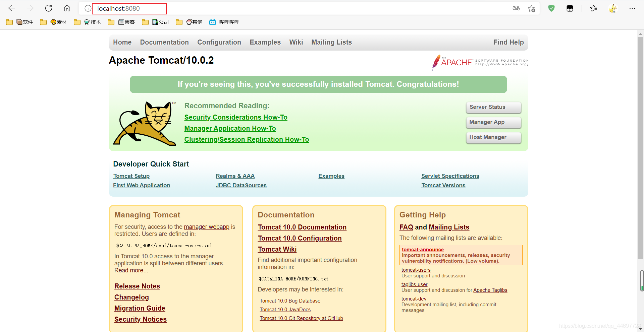Click the browser forward arrow
This screenshot has height=332, width=644.
point(30,8)
